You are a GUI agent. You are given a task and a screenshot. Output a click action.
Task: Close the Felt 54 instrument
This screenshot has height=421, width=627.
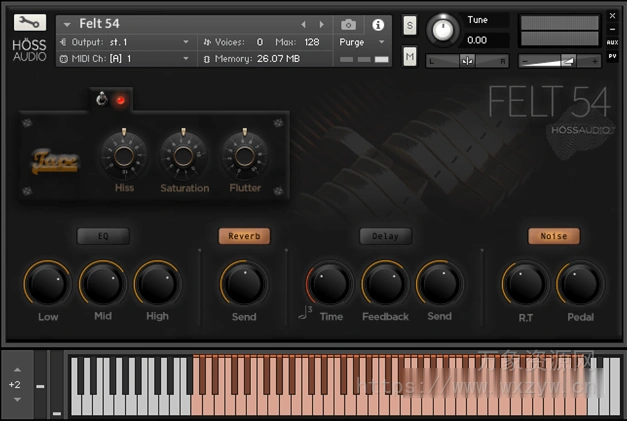coord(612,16)
